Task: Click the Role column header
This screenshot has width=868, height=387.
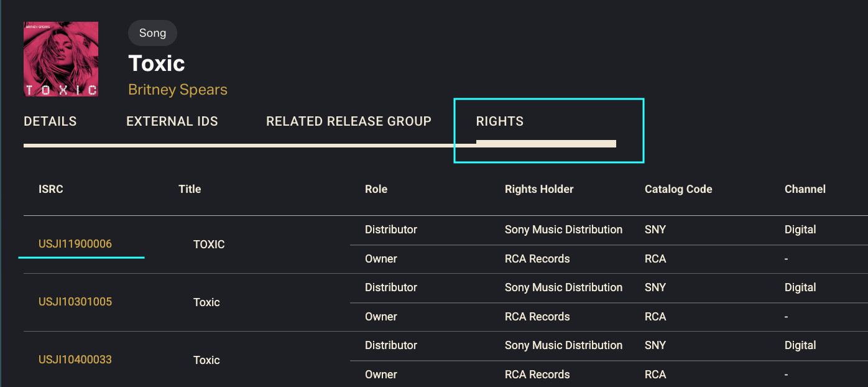Action: pyautogui.click(x=376, y=189)
